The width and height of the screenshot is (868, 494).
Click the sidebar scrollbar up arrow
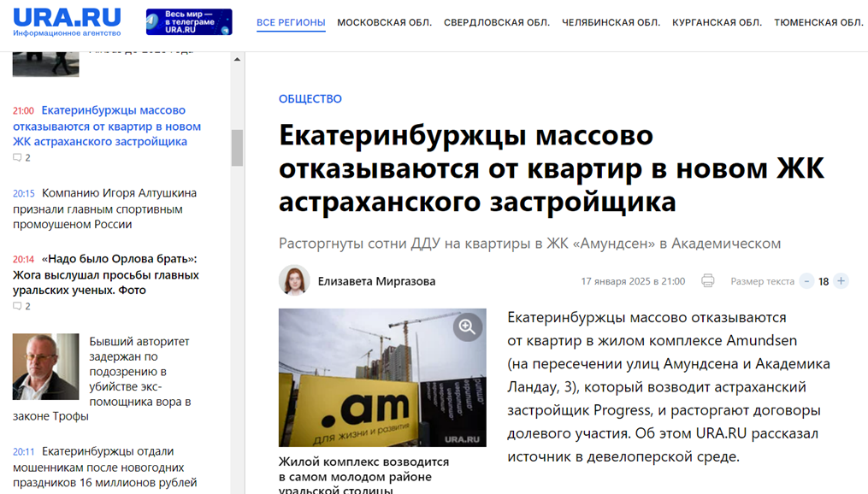click(x=237, y=59)
